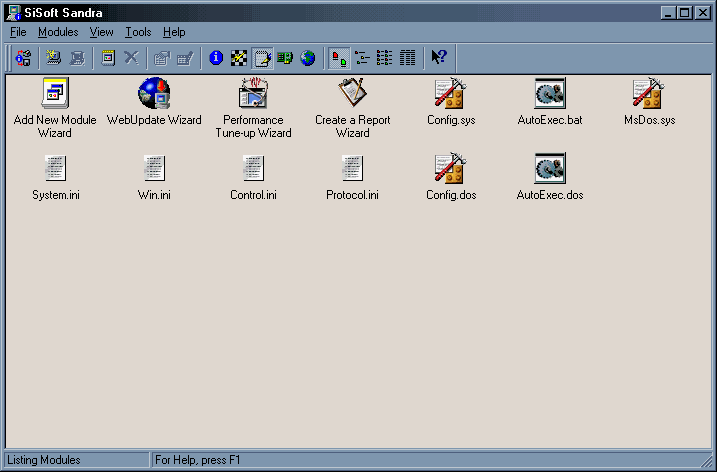
Task: Close the SiSoft Sandra window
Action: [702, 13]
